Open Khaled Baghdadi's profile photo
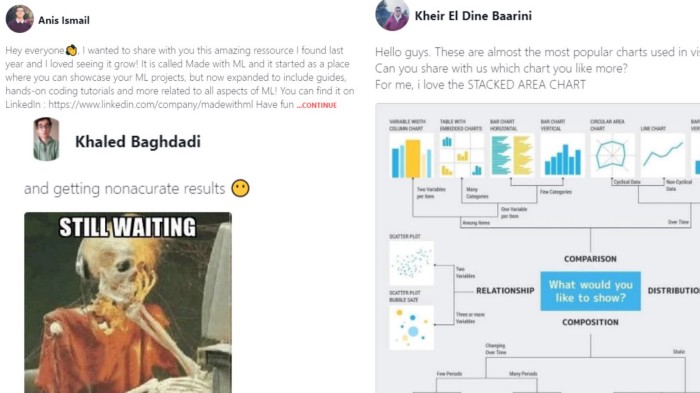 click(46, 139)
